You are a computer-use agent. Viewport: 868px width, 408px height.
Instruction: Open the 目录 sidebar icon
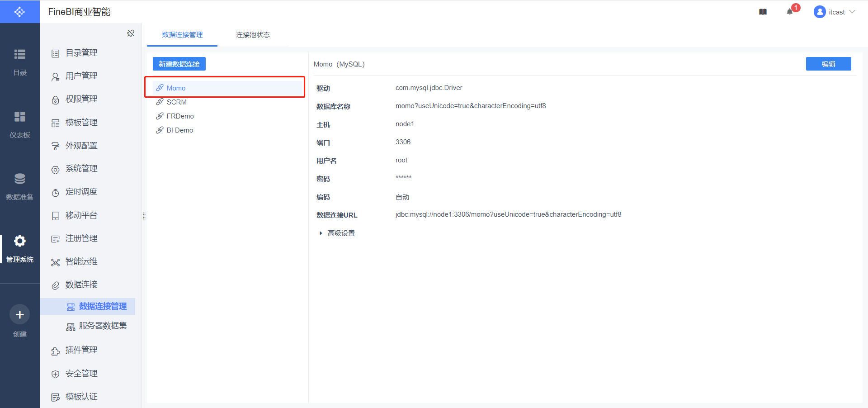pos(20,54)
